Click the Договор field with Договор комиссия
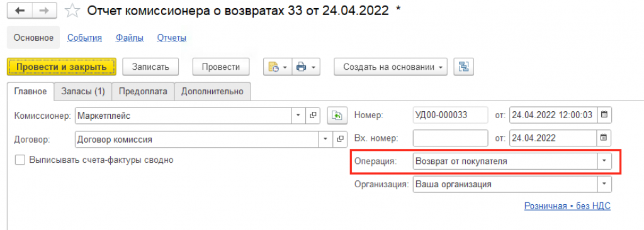 pyautogui.click(x=197, y=139)
